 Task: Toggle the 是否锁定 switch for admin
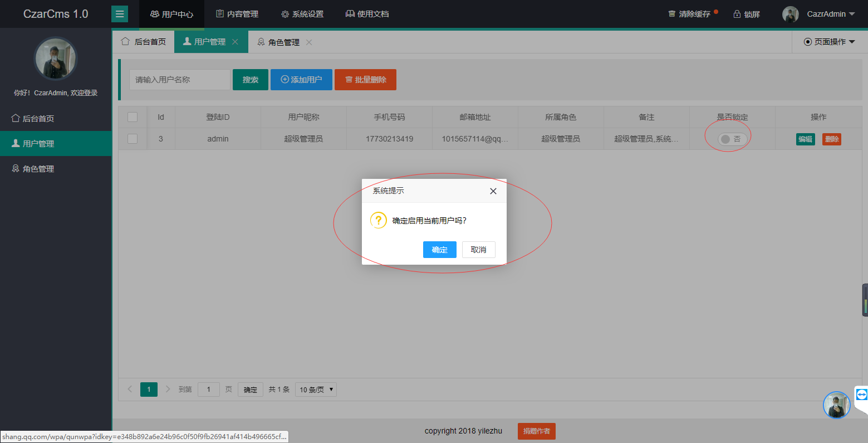(x=732, y=139)
